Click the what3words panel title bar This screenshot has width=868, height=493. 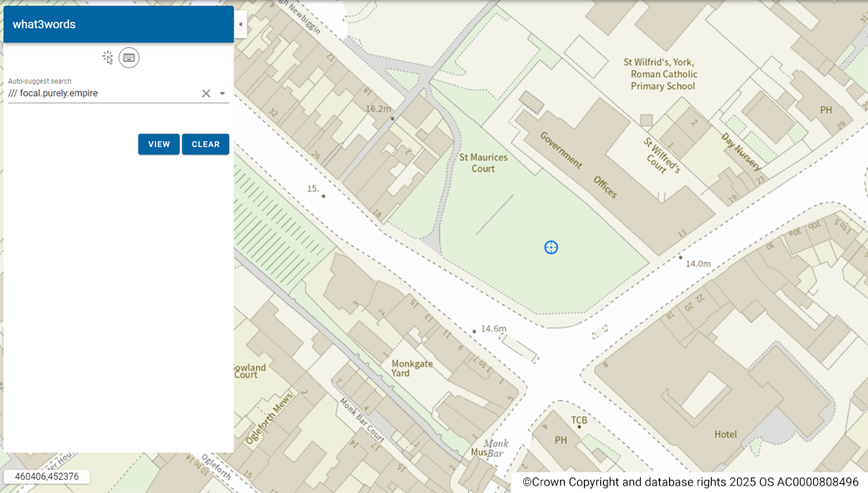pos(118,24)
